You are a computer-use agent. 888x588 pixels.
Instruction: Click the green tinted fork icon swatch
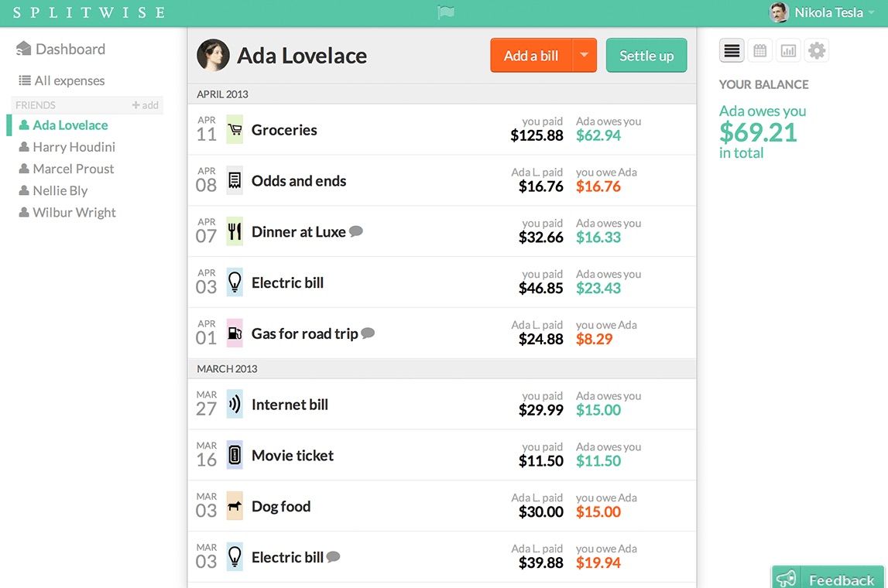pos(235,231)
